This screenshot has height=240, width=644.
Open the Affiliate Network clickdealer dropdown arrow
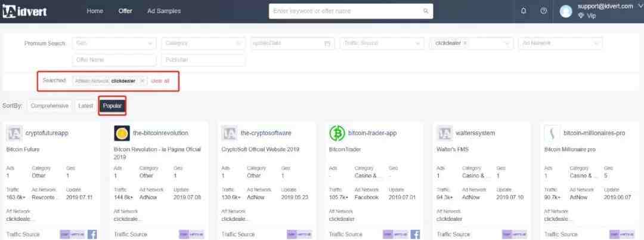506,43
